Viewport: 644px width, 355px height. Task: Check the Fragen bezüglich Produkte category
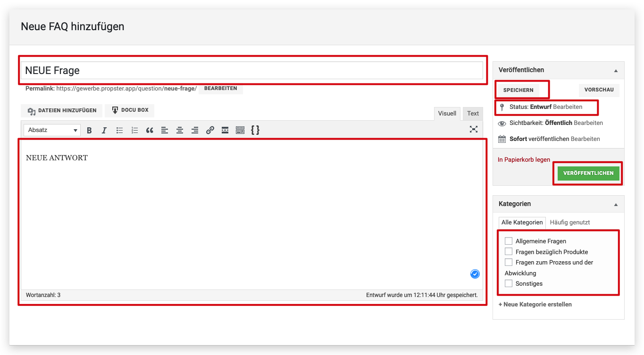click(x=509, y=252)
